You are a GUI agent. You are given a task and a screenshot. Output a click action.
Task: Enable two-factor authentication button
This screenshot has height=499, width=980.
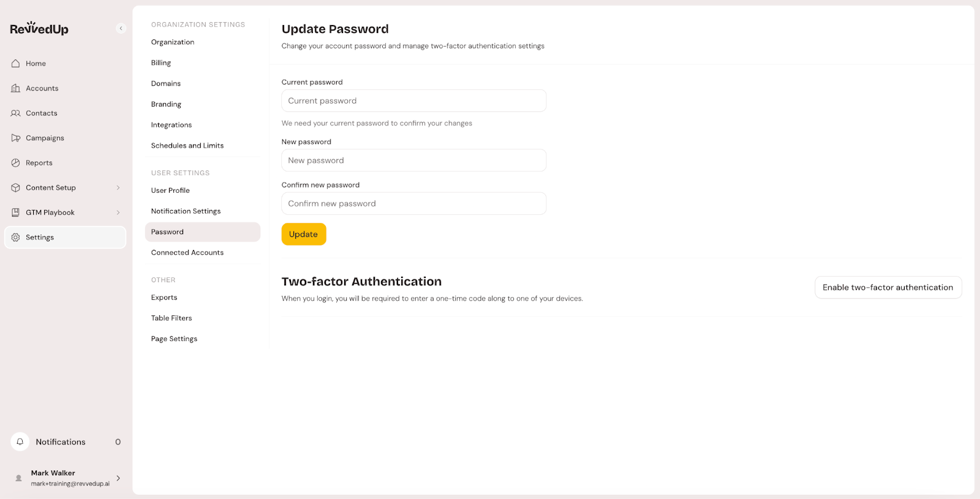pyautogui.click(x=888, y=287)
